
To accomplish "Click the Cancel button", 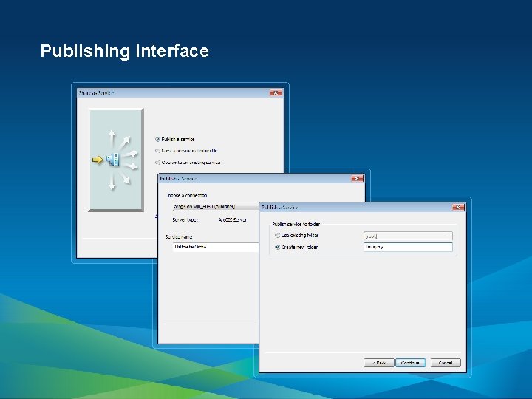I will click(446, 363).
